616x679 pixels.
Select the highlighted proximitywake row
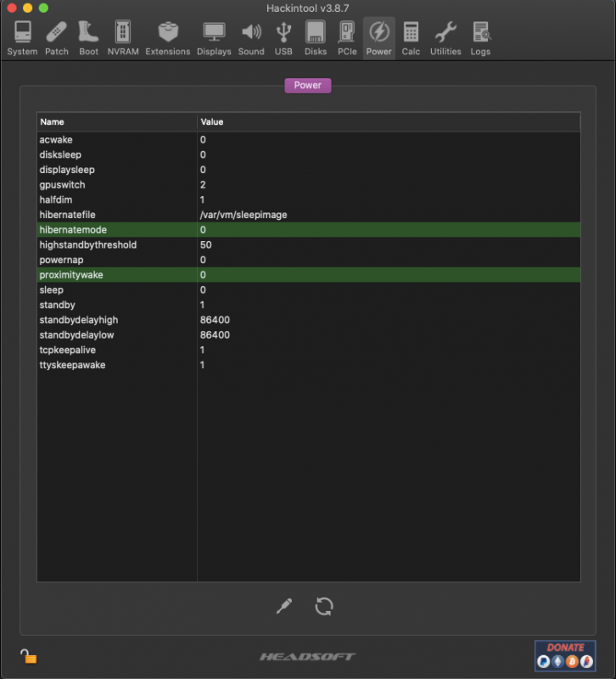pyautogui.click(x=309, y=275)
